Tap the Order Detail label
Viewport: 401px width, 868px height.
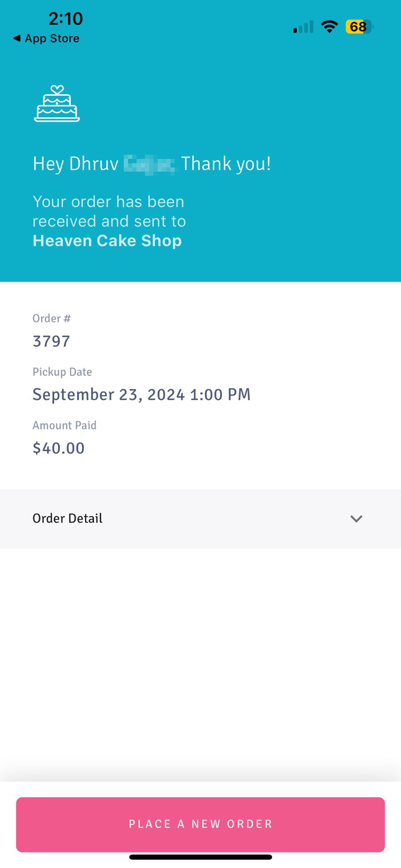(67, 518)
